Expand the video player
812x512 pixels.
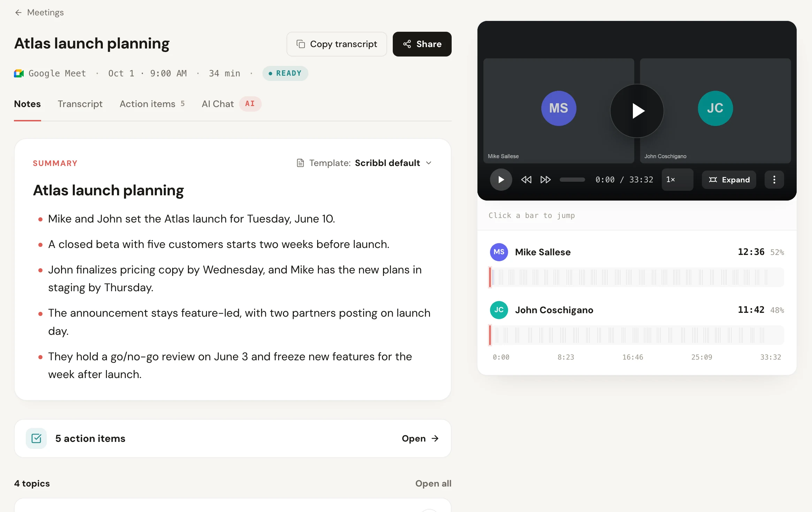click(x=729, y=180)
